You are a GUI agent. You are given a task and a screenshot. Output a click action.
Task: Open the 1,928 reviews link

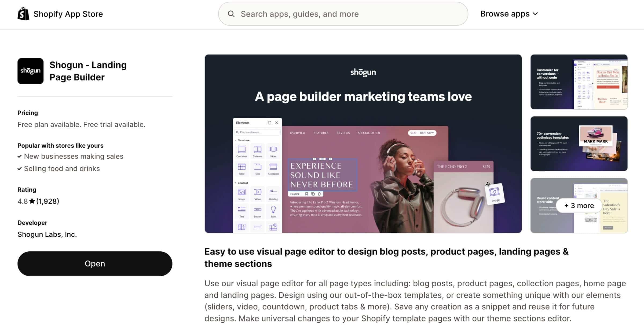point(48,201)
